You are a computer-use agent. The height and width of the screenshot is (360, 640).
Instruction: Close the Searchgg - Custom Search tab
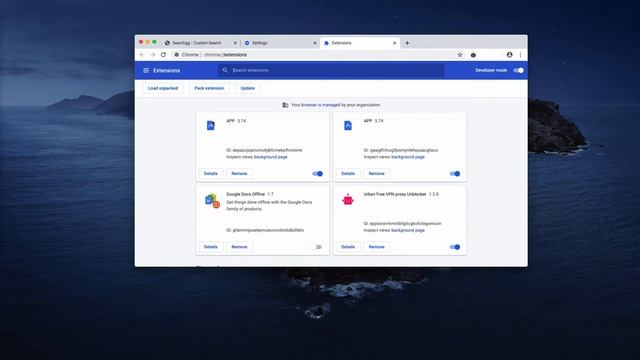tap(235, 43)
